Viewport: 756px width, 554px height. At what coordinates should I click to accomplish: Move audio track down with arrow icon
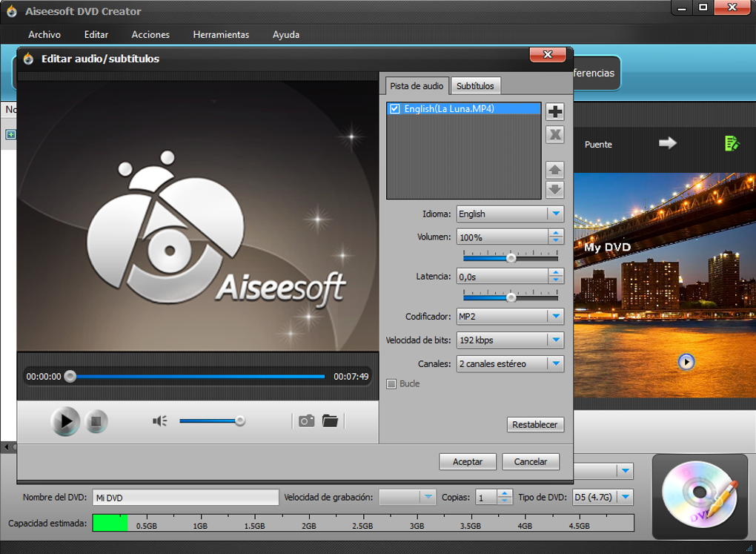coord(554,189)
